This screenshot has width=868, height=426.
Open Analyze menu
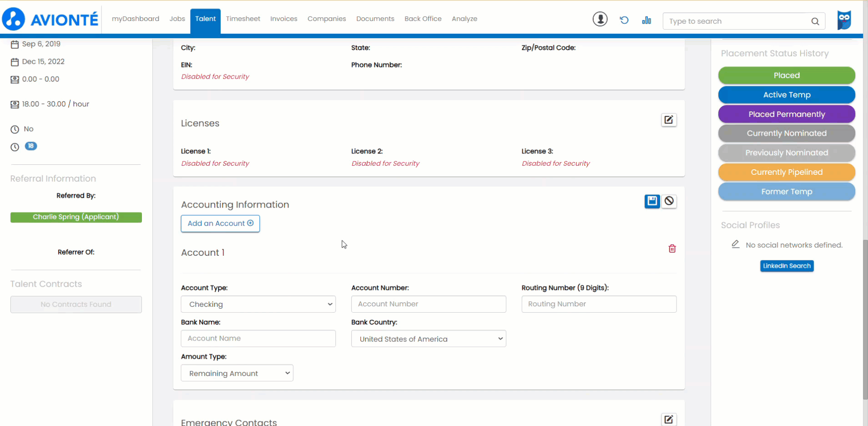click(x=464, y=19)
